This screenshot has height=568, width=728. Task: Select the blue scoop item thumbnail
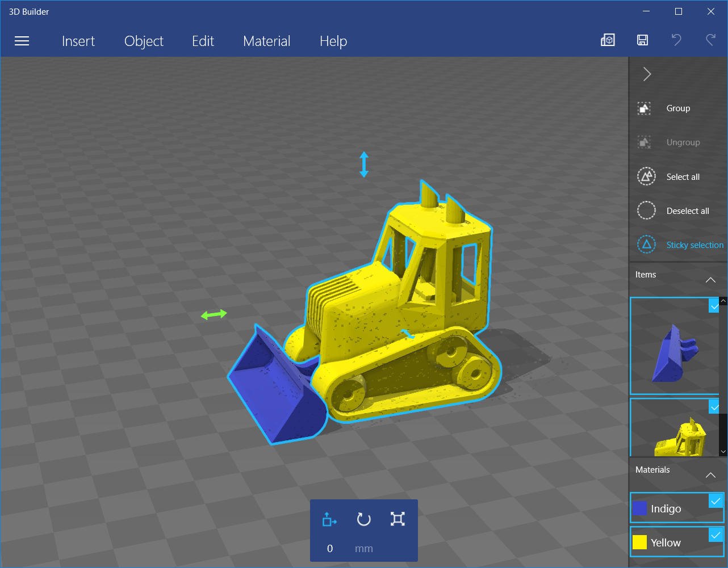tap(674, 346)
